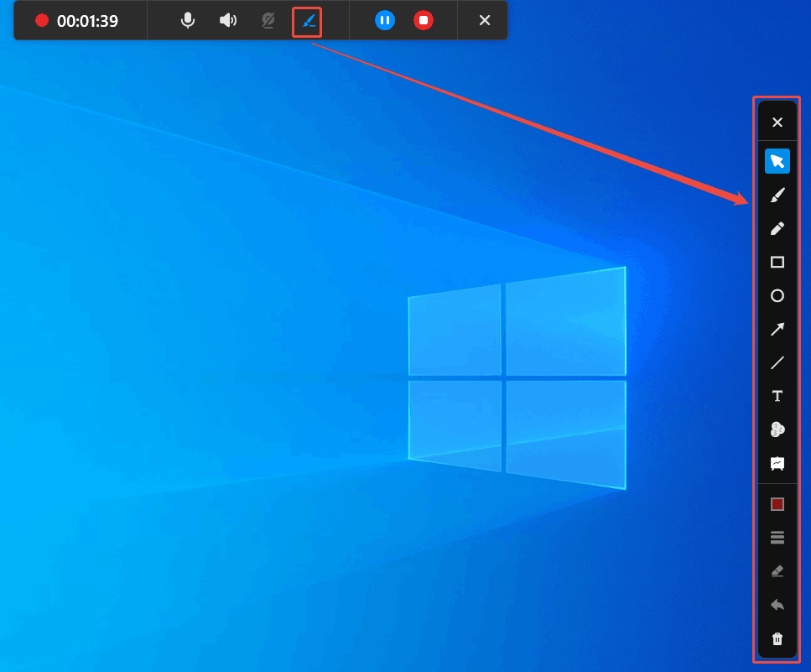
Task: Open the red color swatch picker
Action: pyautogui.click(x=777, y=503)
